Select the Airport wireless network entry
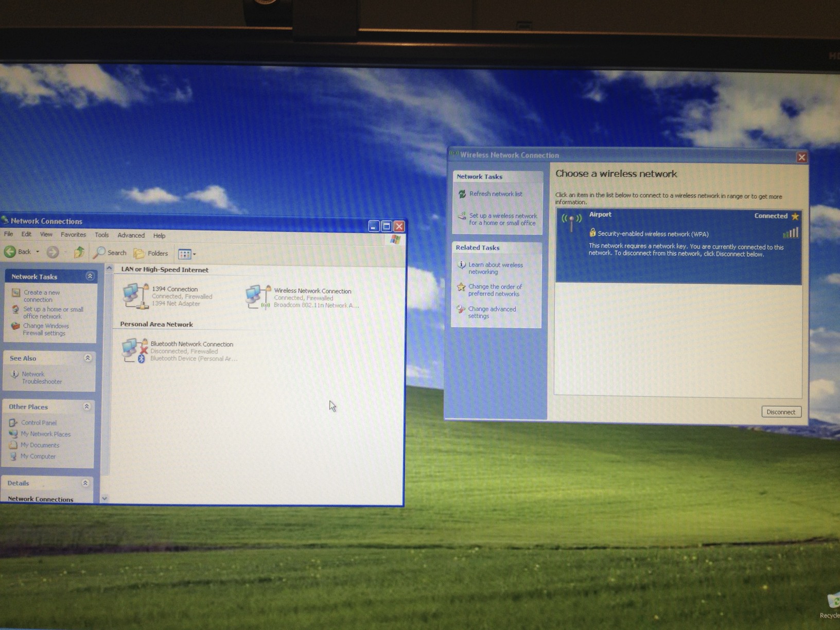This screenshot has height=630, width=840. click(x=678, y=246)
